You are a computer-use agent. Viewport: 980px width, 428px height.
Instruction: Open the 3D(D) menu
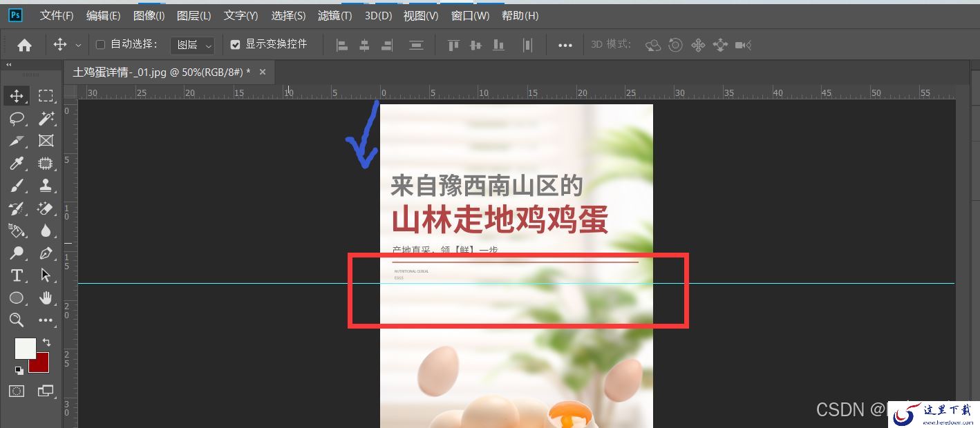click(378, 15)
